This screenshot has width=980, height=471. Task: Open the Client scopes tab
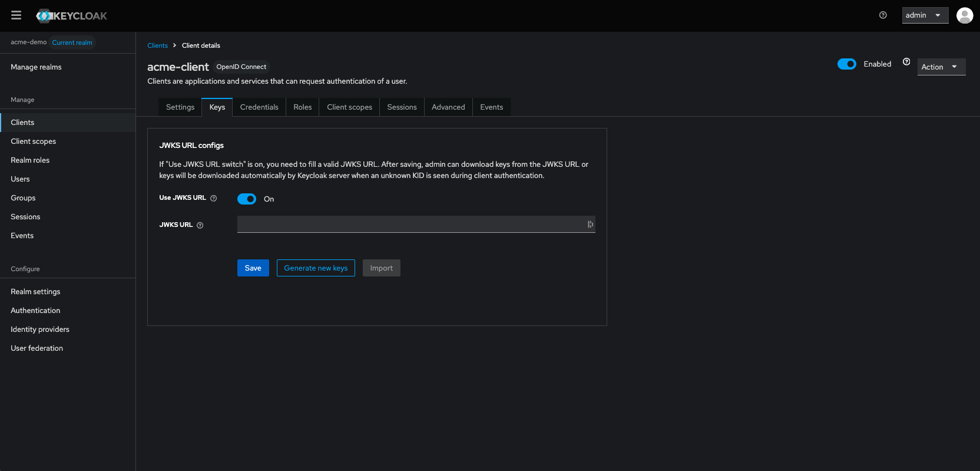tap(350, 107)
